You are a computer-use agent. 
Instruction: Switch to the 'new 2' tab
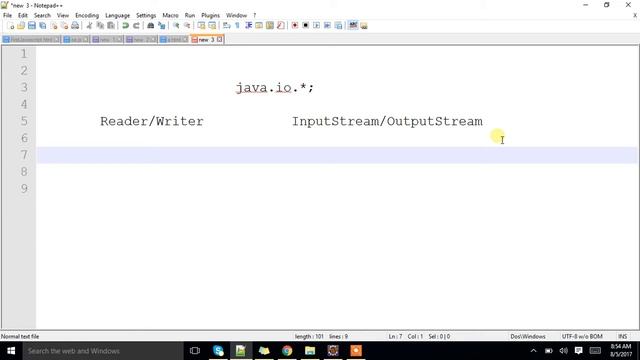pos(140,40)
